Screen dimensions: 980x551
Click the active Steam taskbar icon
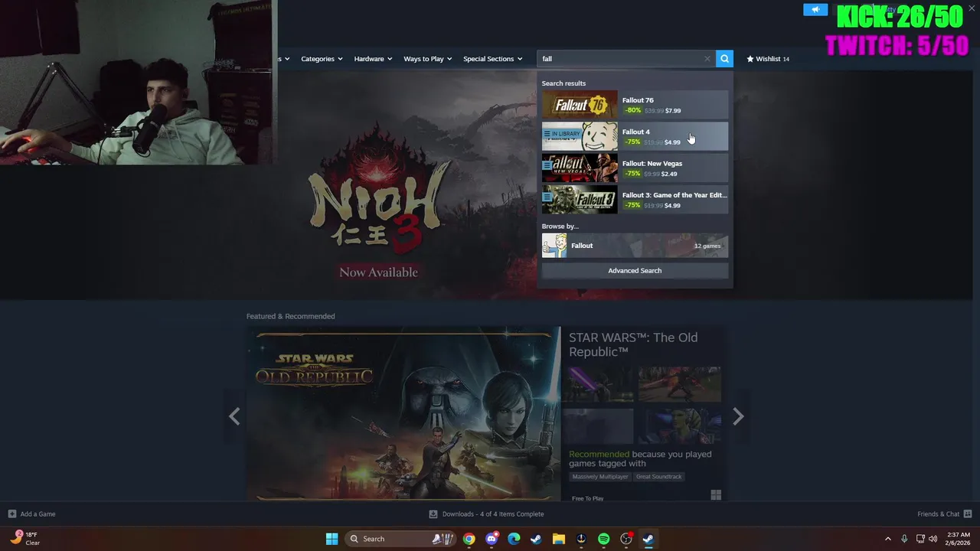[648, 539]
